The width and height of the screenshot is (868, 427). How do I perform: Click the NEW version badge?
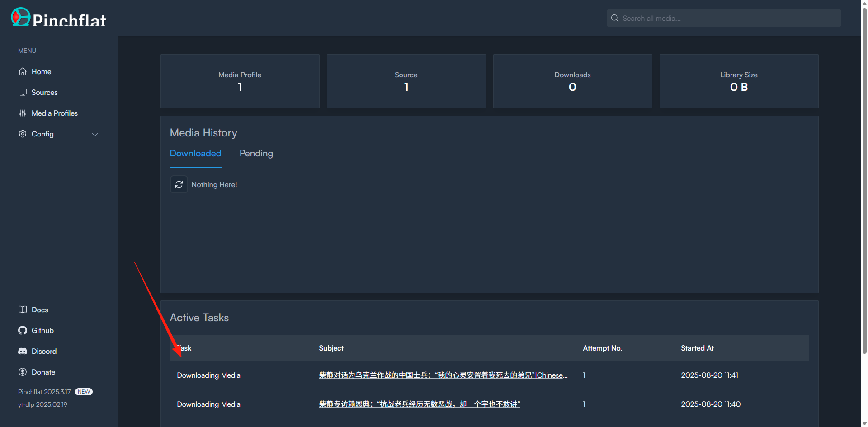tap(84, 392)
